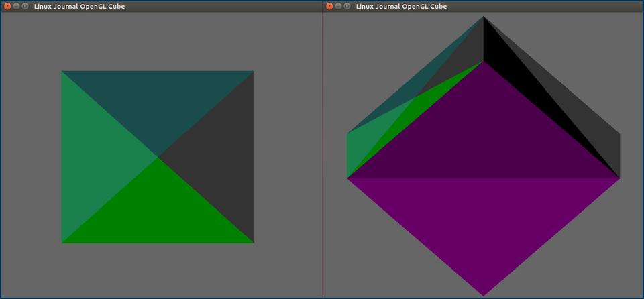Image resolution: width=644 pixels, height=299 pixels.
Task: Click the bright purple lower triangle in right window
Action: tap(483, 228)
